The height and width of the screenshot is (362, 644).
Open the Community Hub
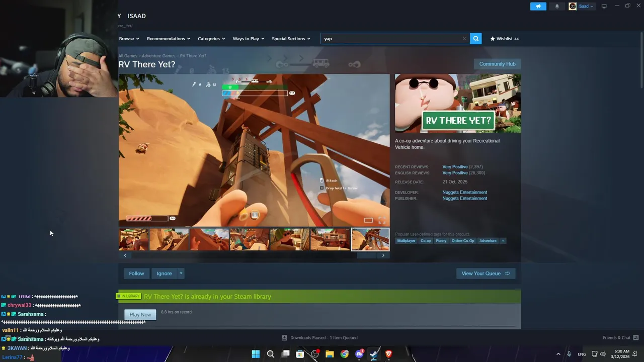(497, 64)
